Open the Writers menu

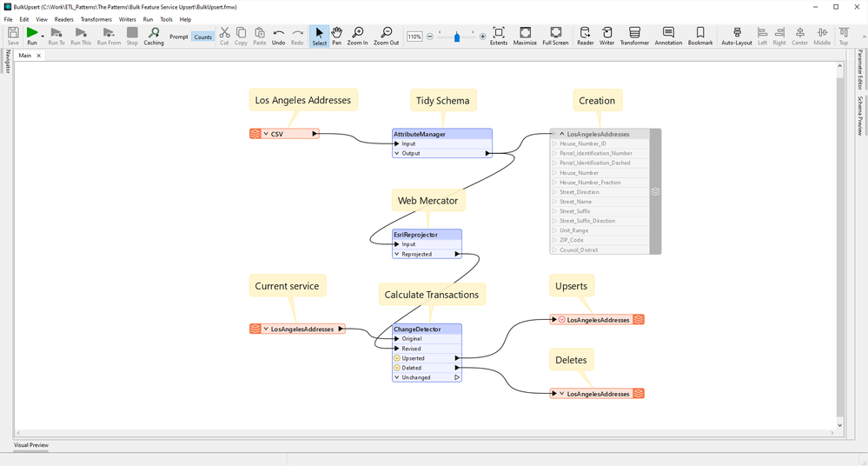[x=128, y=19]
